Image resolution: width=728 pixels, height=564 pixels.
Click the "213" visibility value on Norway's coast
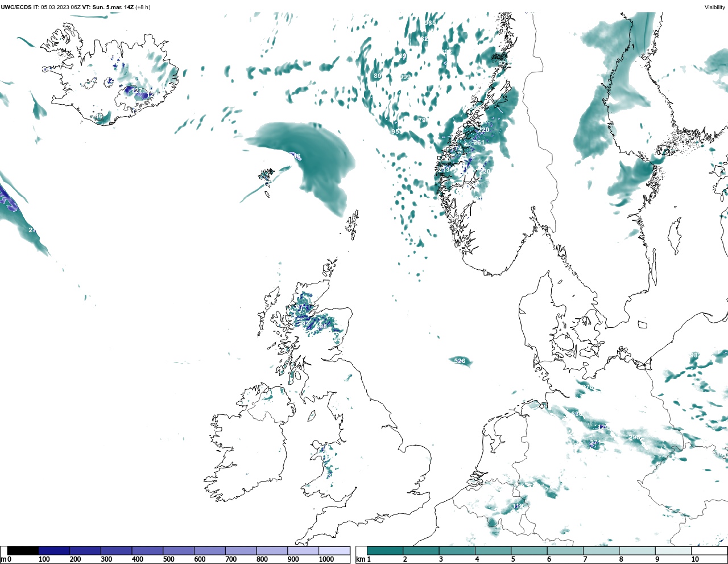click(x=444, y=170)
